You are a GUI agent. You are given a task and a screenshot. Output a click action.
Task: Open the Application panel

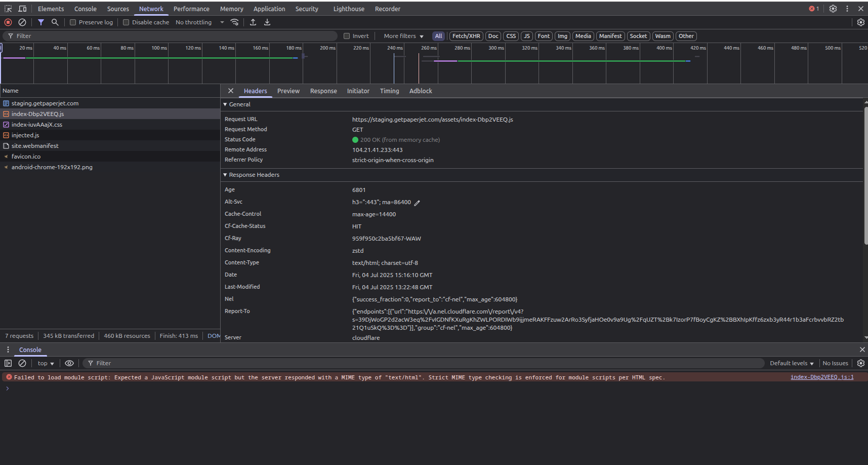(x=269, y=9)
